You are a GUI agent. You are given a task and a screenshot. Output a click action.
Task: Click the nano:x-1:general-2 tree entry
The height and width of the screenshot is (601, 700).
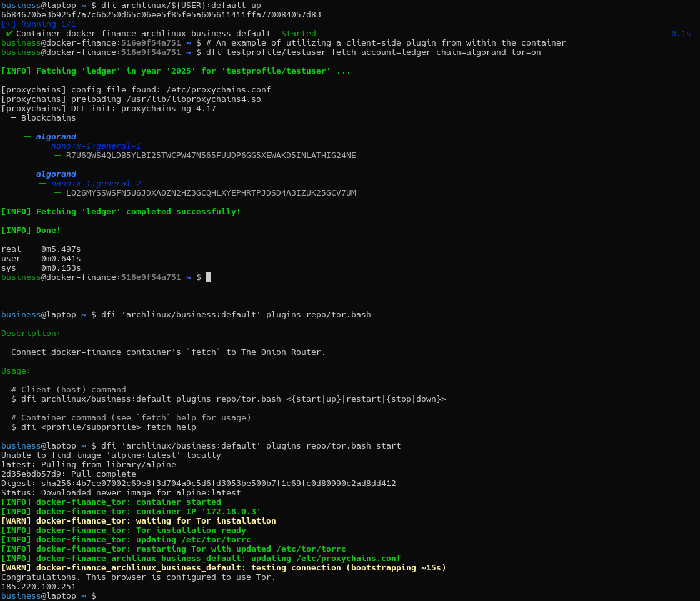(96, 183)
